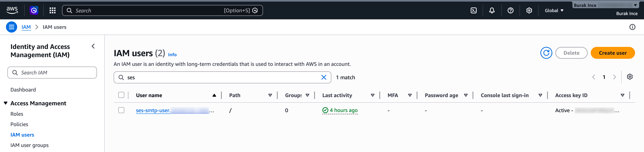The height and width of the screenshot is (152, 644).
Task: Open the help question mark icon
Action: [x=511, y=10]
